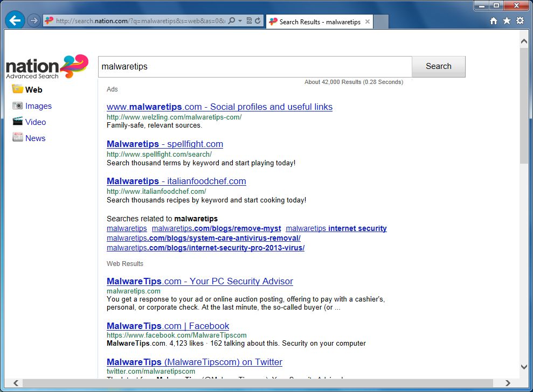Select the Web search category
This screenshot has height=392, width=533.
[x=33, y=90]
